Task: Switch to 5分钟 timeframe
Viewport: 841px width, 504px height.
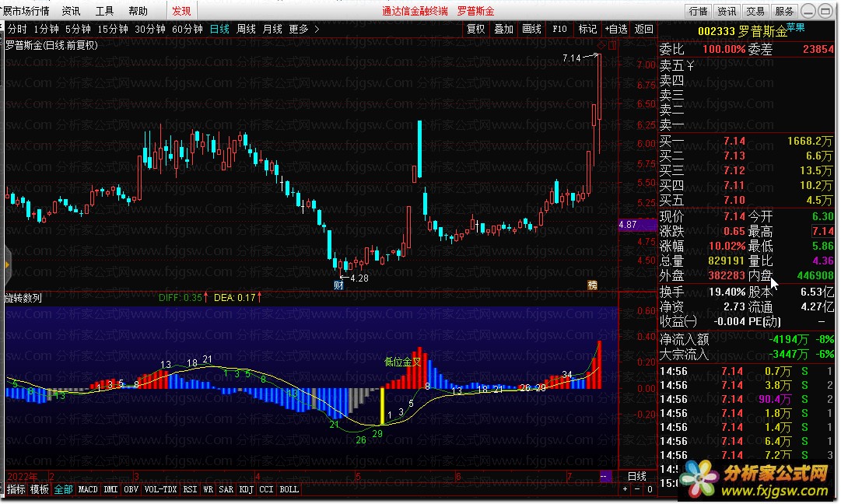Action: pos(78,29)
